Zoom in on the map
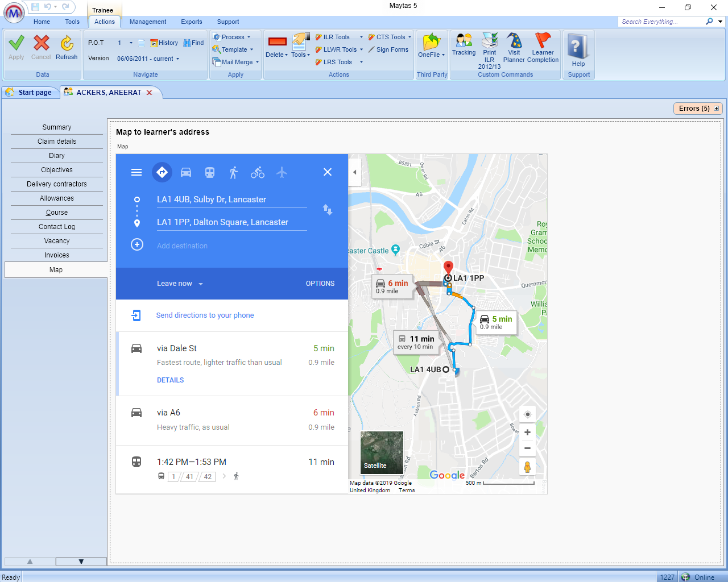 (527, 433)
